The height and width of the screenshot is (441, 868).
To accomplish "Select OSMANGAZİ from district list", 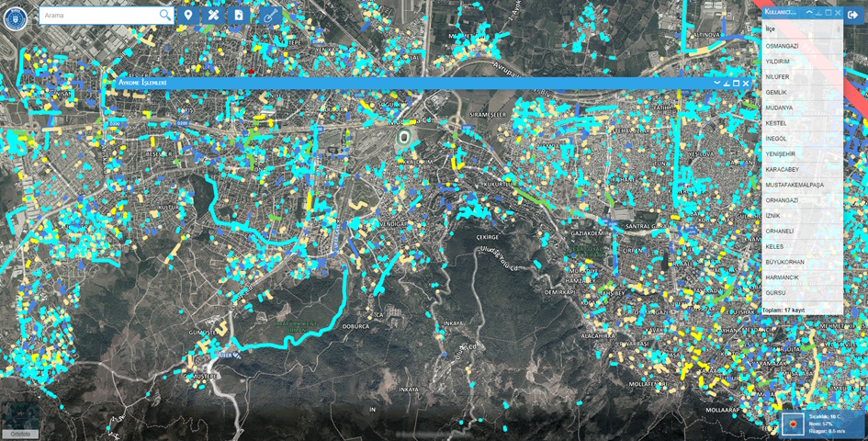I will pyautogui.click(x=782, y=46).
